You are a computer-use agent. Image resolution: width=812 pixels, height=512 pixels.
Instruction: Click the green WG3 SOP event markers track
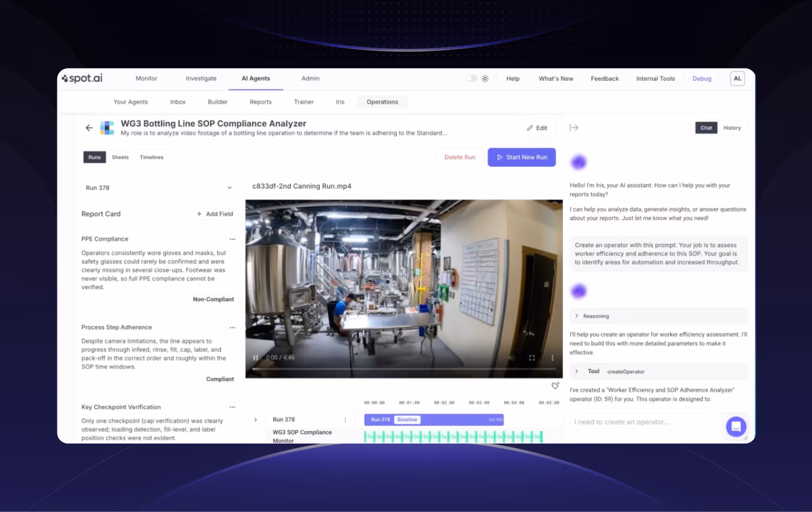click(453, 437)
